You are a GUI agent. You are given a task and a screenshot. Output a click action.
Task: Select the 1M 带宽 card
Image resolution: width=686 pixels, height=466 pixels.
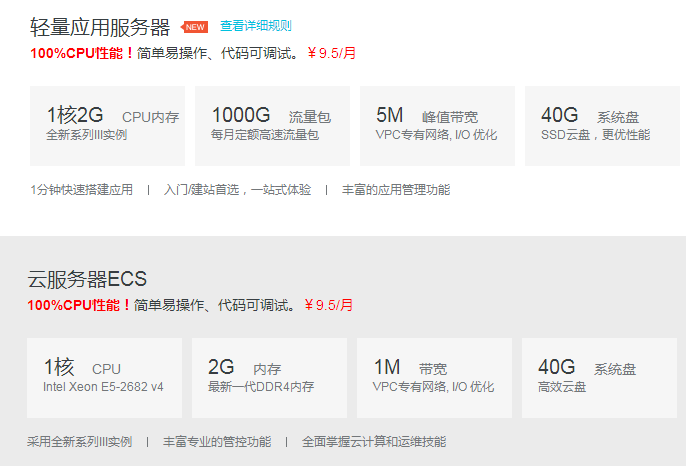click(434, 378)
